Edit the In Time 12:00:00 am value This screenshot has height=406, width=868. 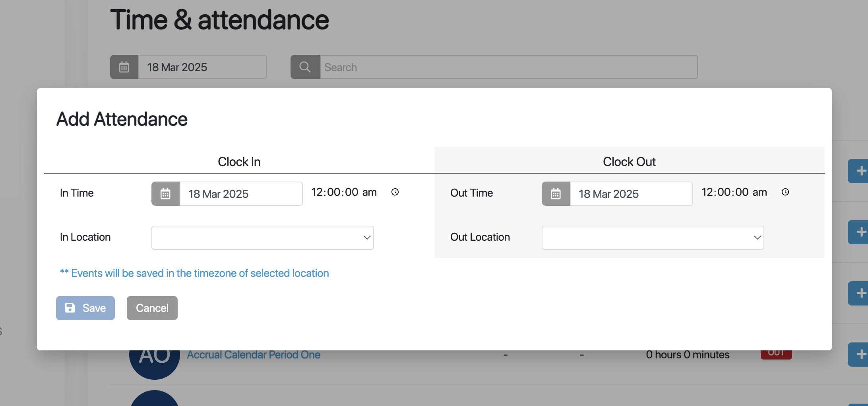(x=344, y=192)
